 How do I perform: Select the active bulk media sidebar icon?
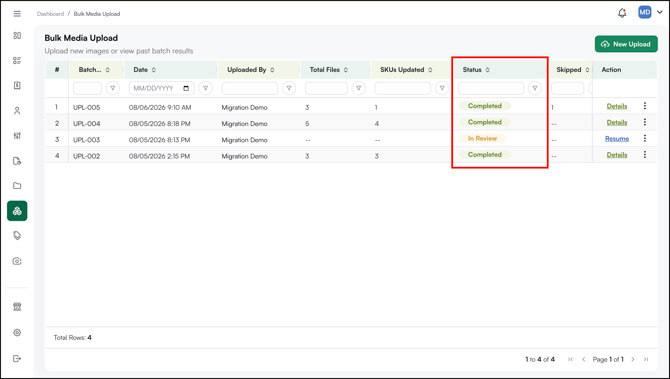[x=17, y=211]
